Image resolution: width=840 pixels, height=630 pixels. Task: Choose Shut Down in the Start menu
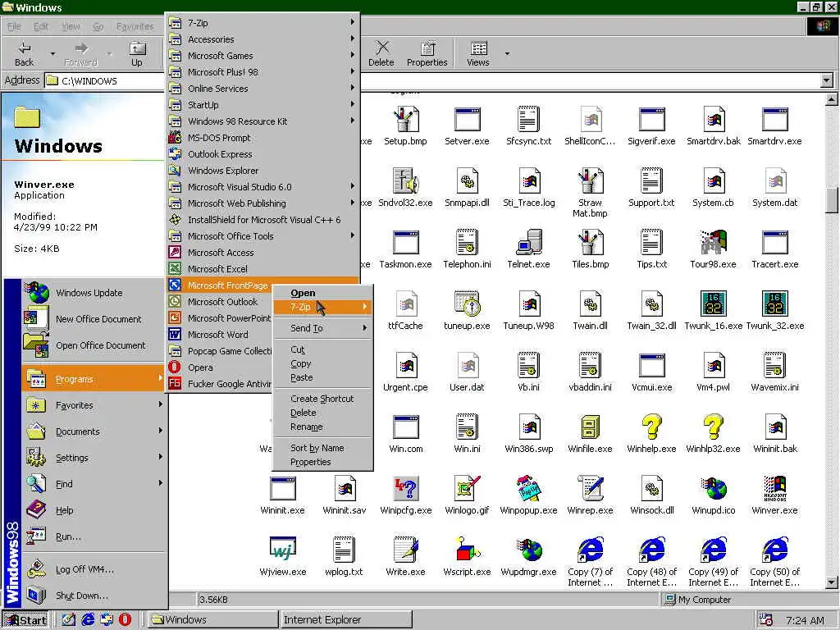(94, 596)
